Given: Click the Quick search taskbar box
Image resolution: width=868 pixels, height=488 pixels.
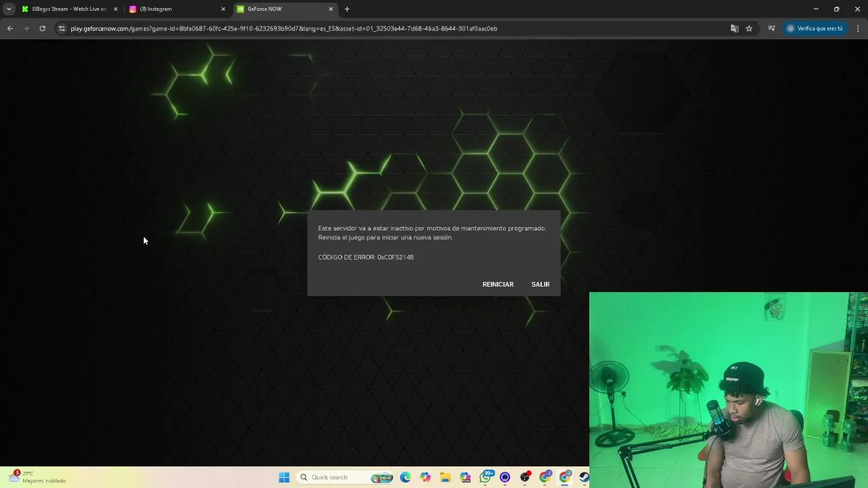Looking at the screenshot, I should point(346,477).
